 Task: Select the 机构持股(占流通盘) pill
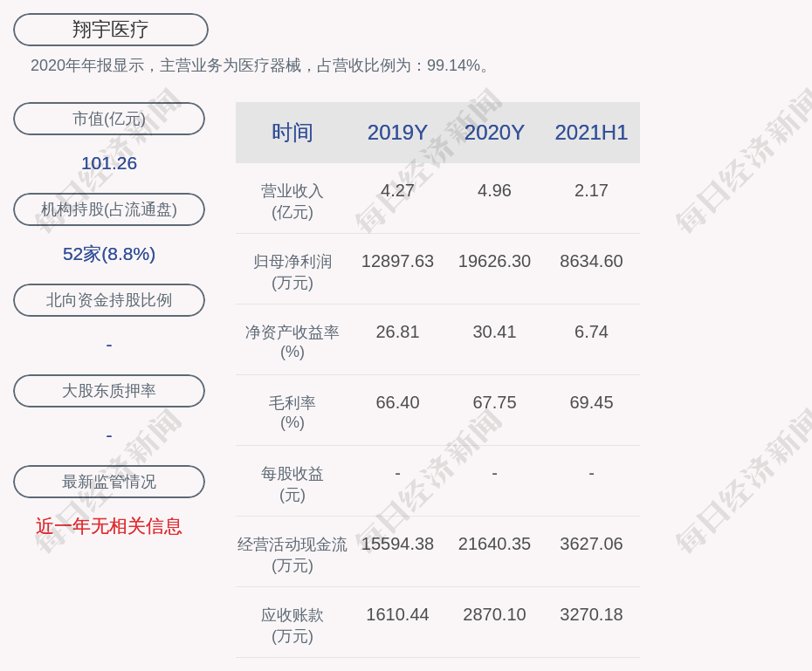(x=109, y=209)
